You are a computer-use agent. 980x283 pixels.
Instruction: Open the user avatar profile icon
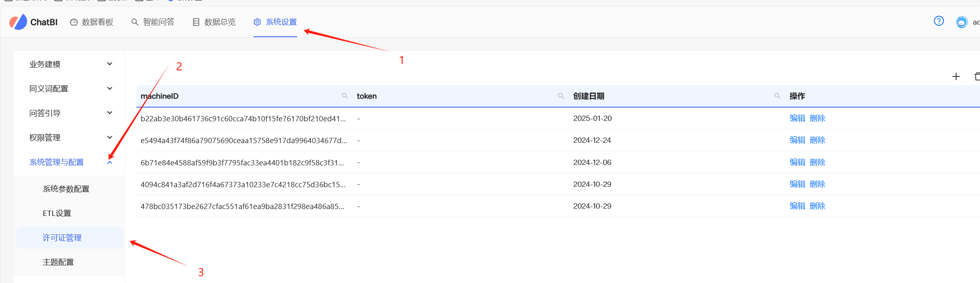[961, 22]
